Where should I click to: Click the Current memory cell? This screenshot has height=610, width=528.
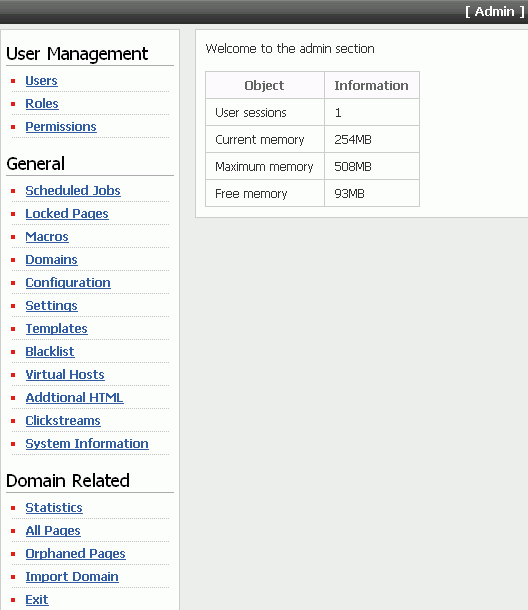(265, 139)
